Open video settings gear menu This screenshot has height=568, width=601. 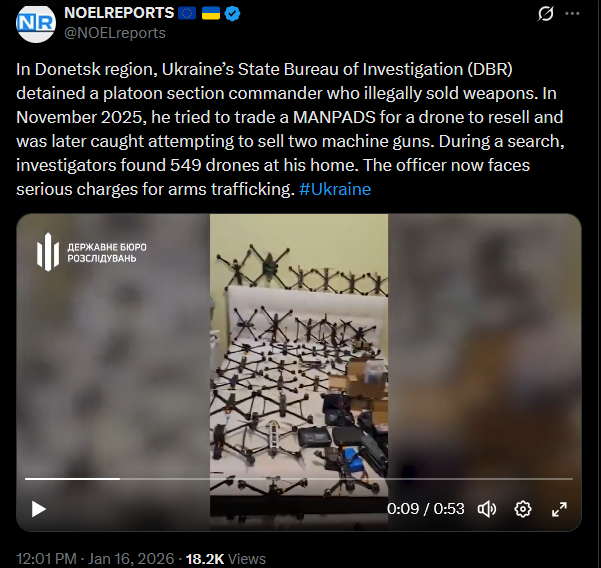(523, 509)
